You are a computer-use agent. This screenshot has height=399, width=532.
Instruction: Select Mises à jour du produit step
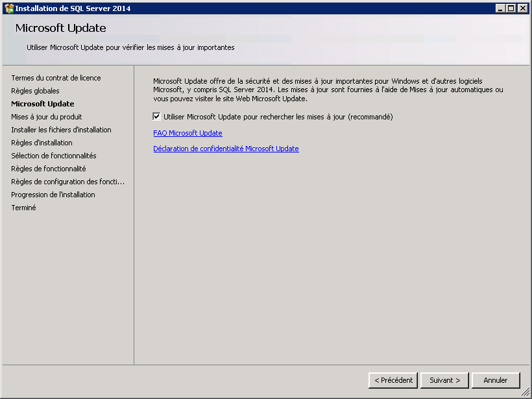(47, 117)
